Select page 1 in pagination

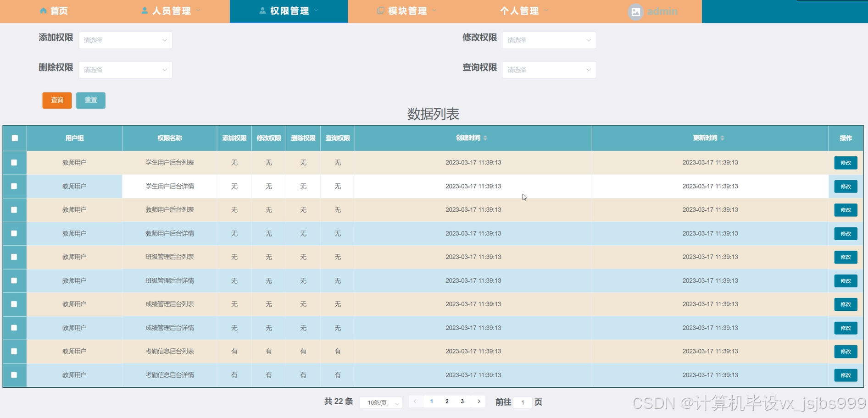432,401
